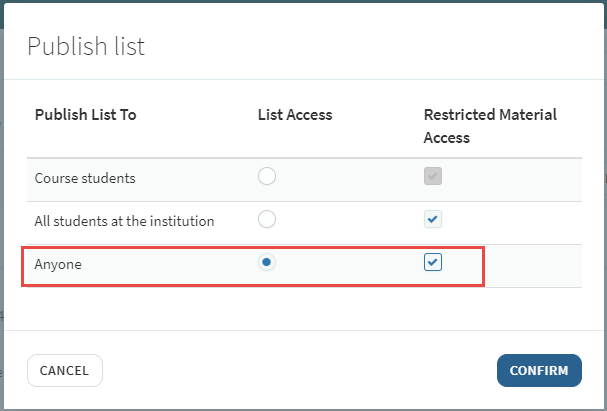Screen dimensions: 607x411
Task: Click the Anyone row label
Action: 58,264
